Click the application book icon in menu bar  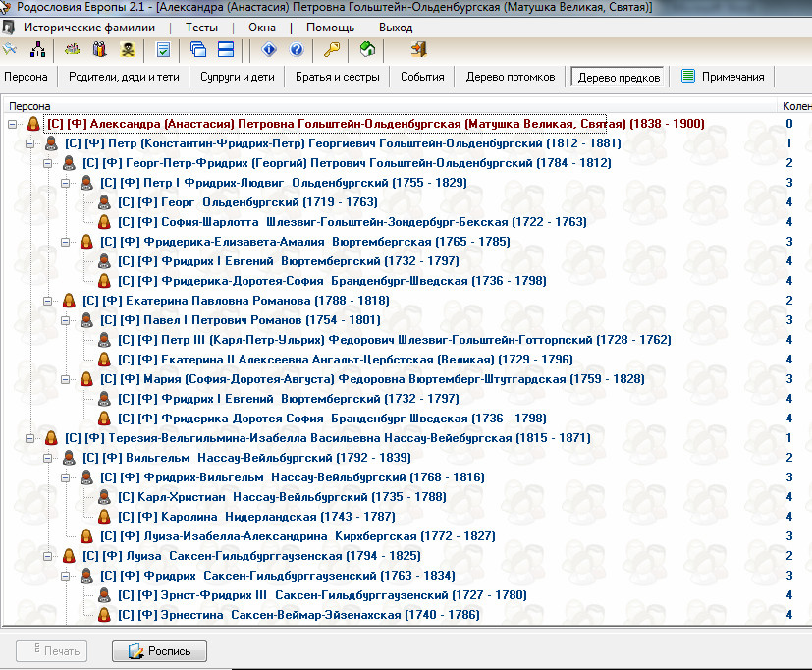[x=8, y=27]
